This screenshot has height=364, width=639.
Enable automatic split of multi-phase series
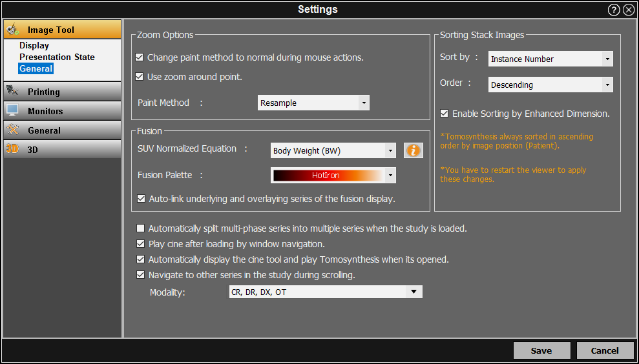(x=140, y=228)
